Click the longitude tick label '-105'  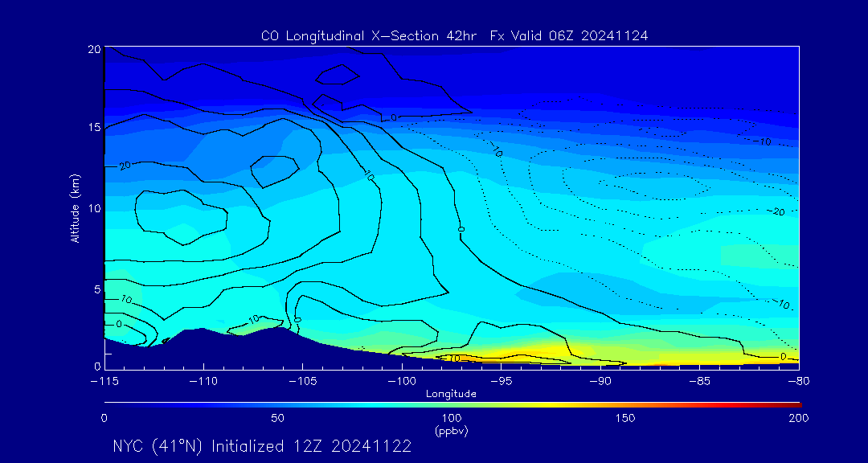pos(303,382)
